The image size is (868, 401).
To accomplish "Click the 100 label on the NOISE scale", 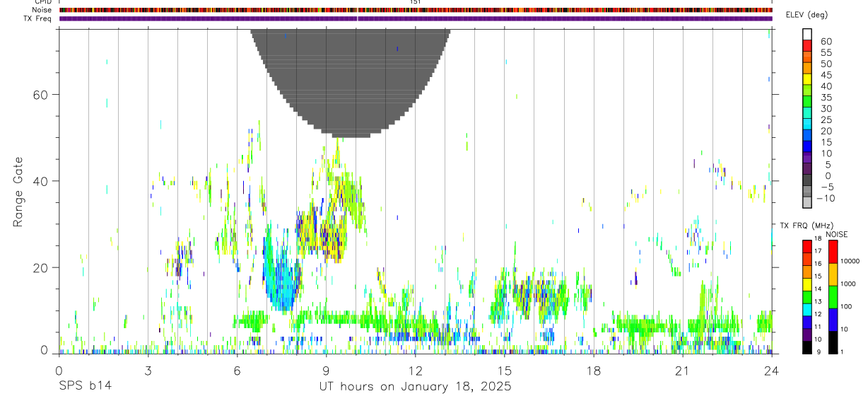I will click(845, 307).
